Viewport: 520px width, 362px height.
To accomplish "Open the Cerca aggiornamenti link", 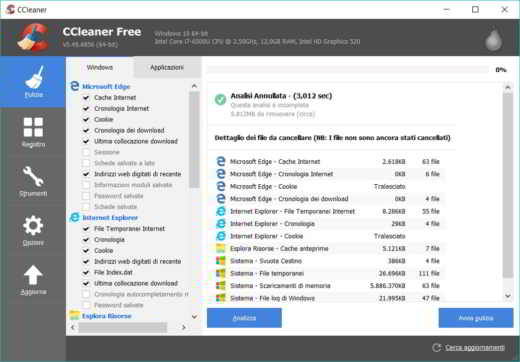I will (x=475, y=348).
